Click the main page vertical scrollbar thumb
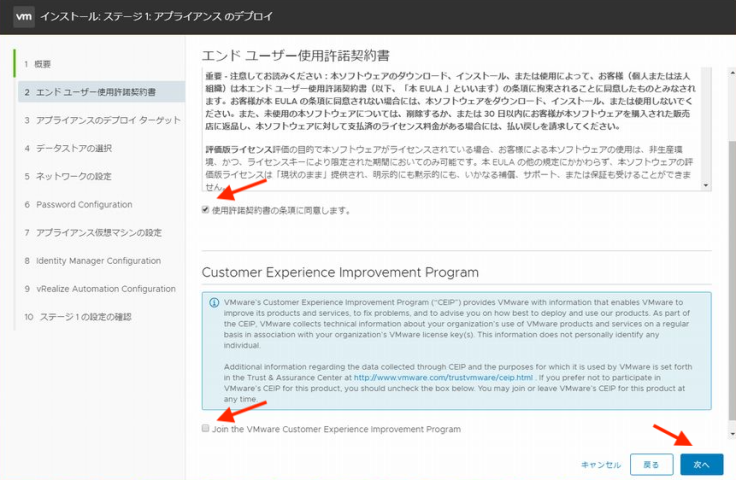736x480 pixels. (x=732, y=279)
